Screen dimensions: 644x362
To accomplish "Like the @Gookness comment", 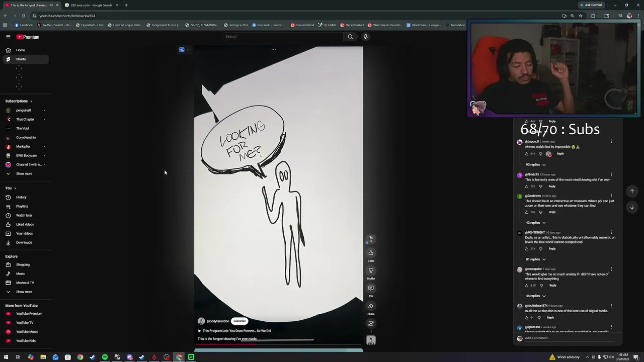I will point(527,212).
